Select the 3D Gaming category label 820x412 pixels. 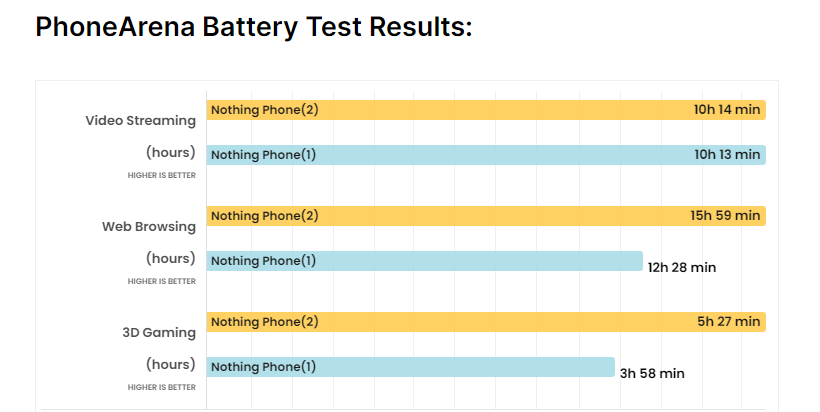tap(159, 333)
